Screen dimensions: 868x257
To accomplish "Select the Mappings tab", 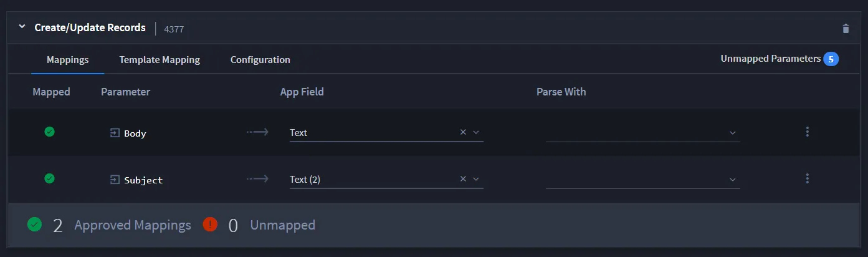I will coord(68,60).
